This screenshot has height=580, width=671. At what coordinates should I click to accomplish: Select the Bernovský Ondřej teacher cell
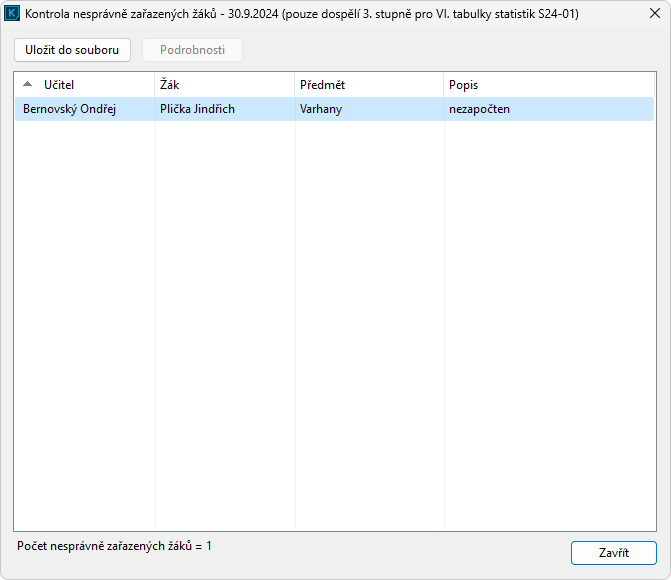70,109
